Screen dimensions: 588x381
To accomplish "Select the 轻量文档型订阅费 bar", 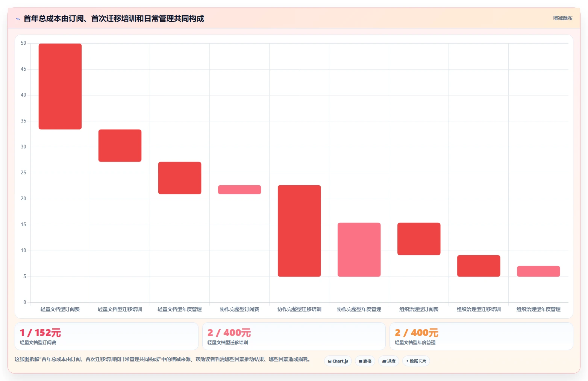I will [60, 86].
